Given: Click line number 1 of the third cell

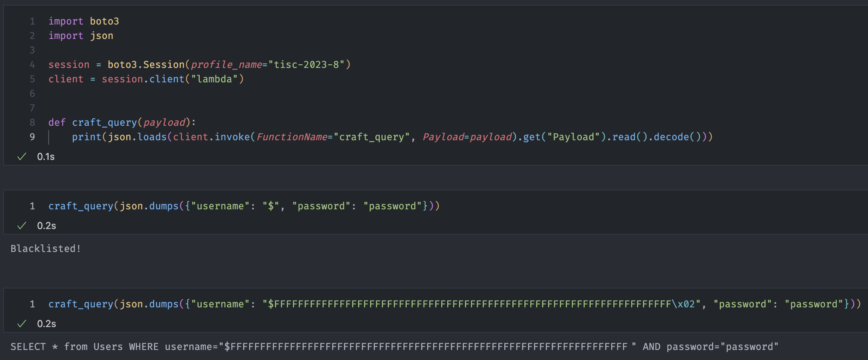Looking at the screenshot, I should tap(32, 304).
